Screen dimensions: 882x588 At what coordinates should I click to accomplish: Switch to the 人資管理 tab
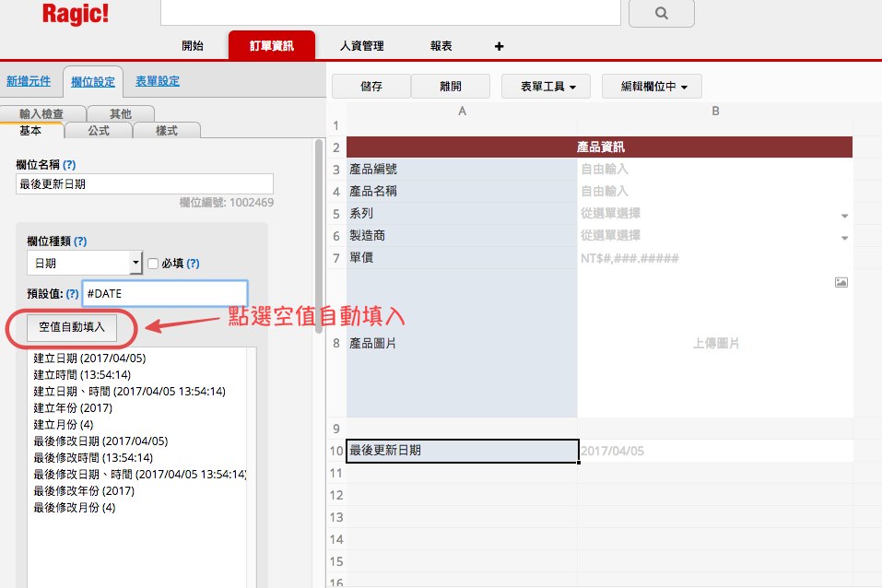tap(361, 46)
